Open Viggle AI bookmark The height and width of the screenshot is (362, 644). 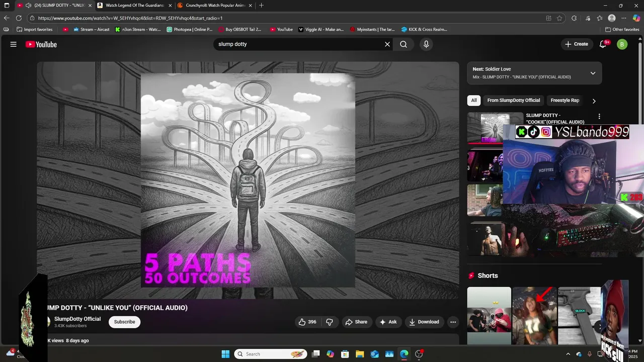point(321,29)
